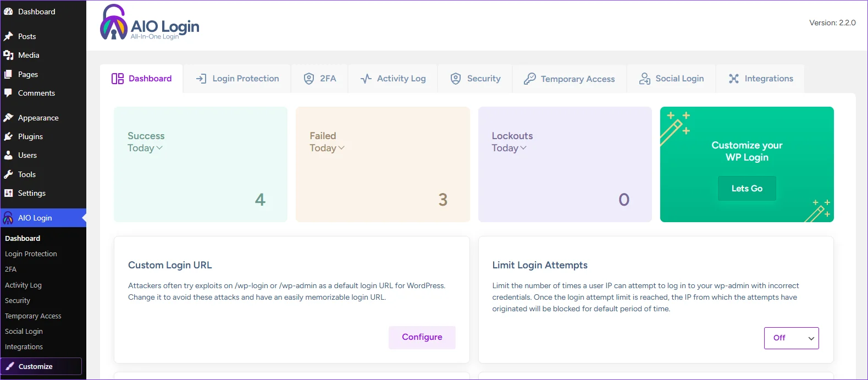Click the Configure button for Custom Login URL
This screenshot has height=380, width=868.
[422, 337]
